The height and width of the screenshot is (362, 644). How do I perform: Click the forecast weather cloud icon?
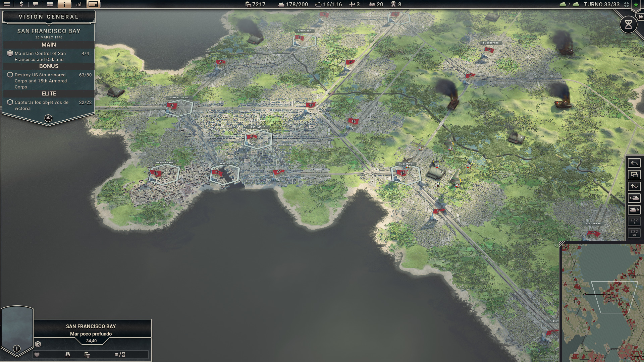point(576,4)
